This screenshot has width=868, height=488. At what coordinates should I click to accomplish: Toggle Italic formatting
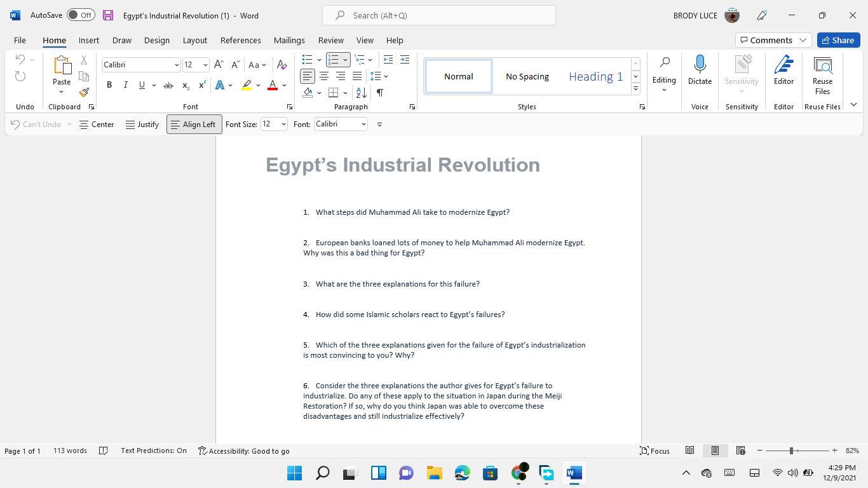[x=125, y=85]
